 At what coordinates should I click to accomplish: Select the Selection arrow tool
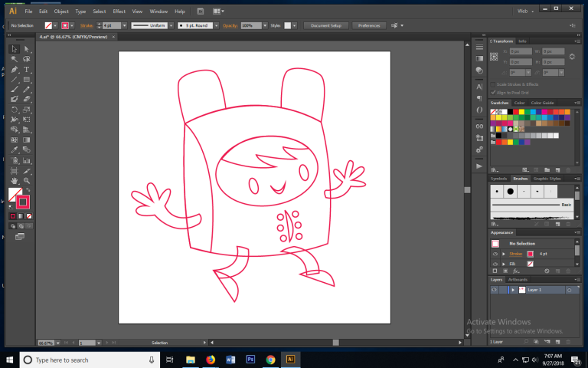point(14,49)
